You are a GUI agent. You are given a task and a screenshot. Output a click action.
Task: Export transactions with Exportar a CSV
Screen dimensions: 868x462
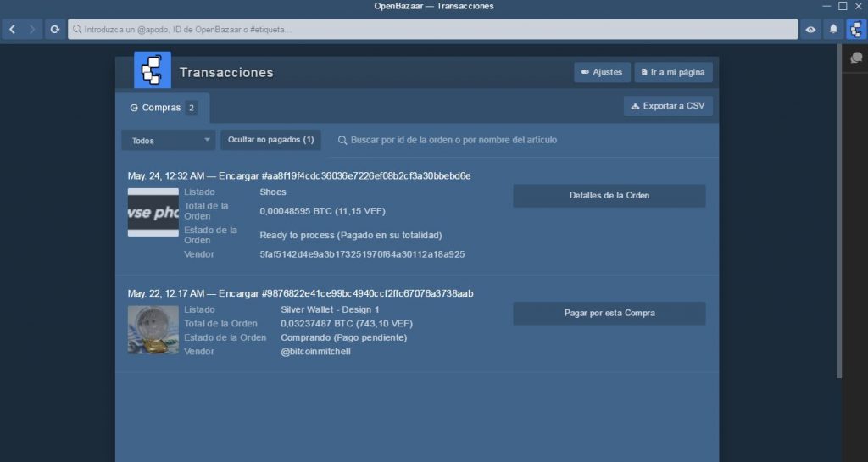pyautogui.click(x=667, y=106)
